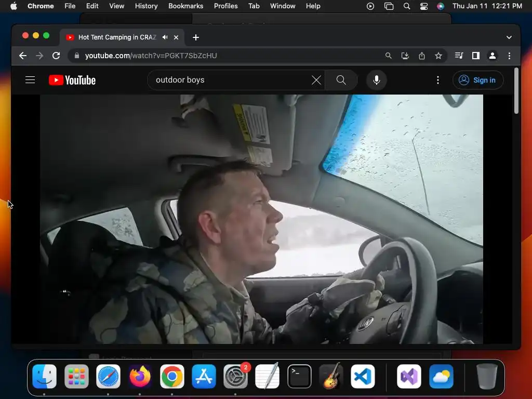Open the History menu
The width and height of the screenshot is (532, 399).
[x=146, y=6]
